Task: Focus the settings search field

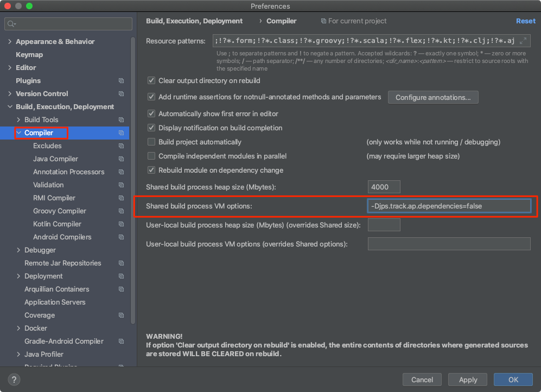Action: pos(68,24)
